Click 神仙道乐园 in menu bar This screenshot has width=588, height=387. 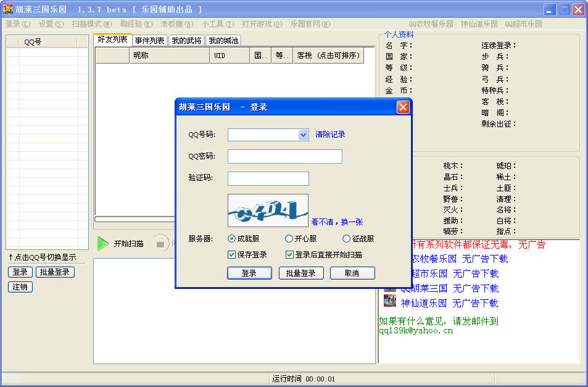coord(479,24)
